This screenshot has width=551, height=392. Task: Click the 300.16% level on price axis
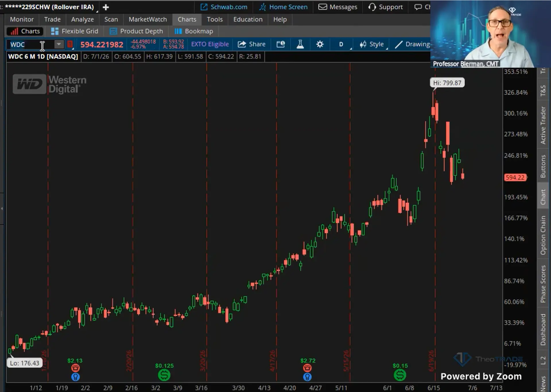coord(516,113)
